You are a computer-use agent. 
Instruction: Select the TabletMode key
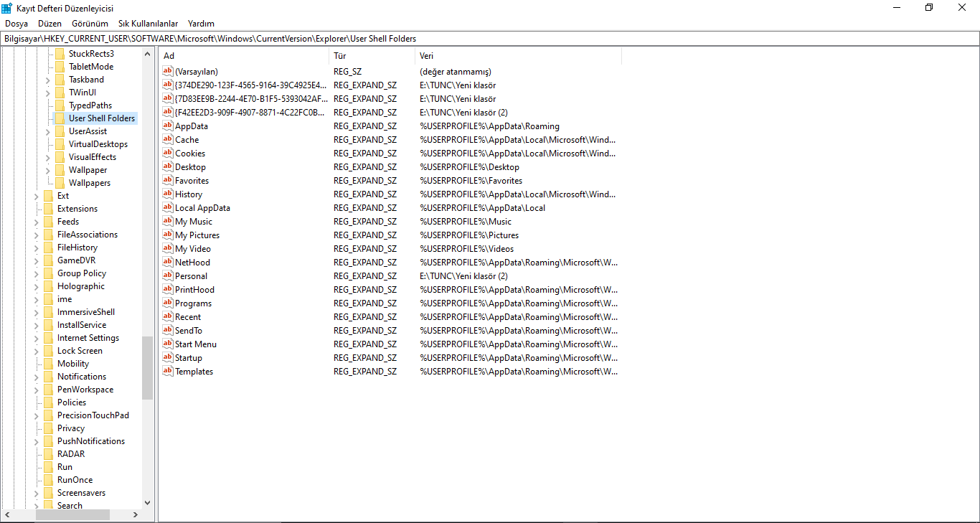(91, 67)
